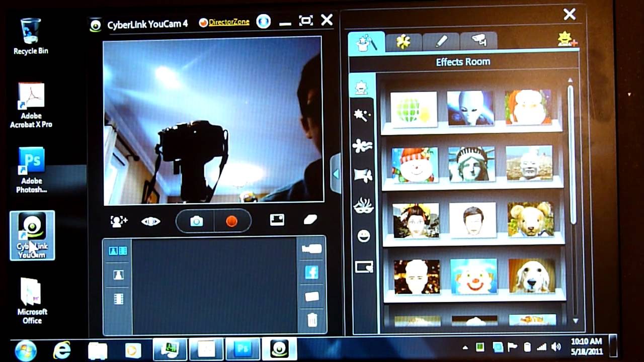Take a snapshot with the camera button
644x362 pixels.
tap(196, 221)
